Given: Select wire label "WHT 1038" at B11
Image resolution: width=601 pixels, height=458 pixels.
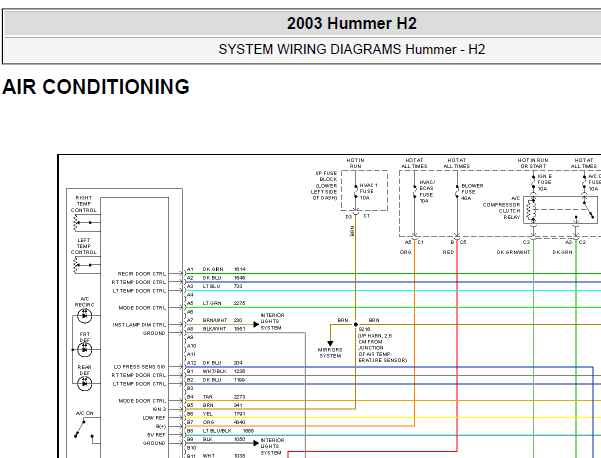Looking at the screenshot, I should 224,456.
